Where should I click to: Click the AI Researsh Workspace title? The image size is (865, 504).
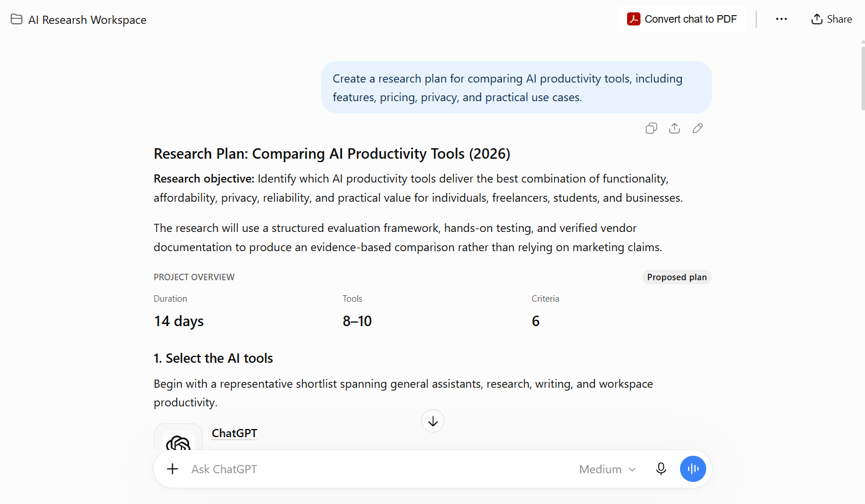click(87, 20)
